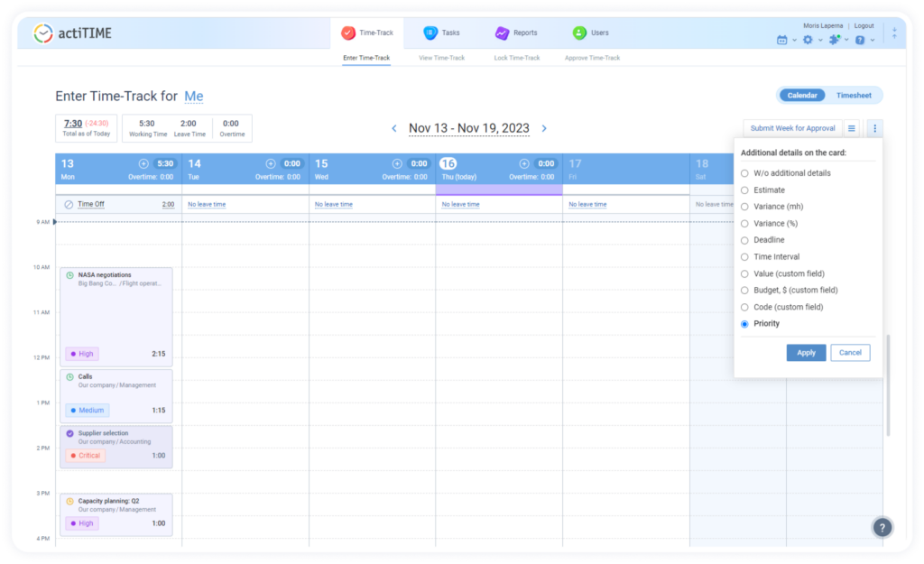Click the add time icon for Thursday 16
The width and height of the screenshot is (924, 564).
pos(524,163)
